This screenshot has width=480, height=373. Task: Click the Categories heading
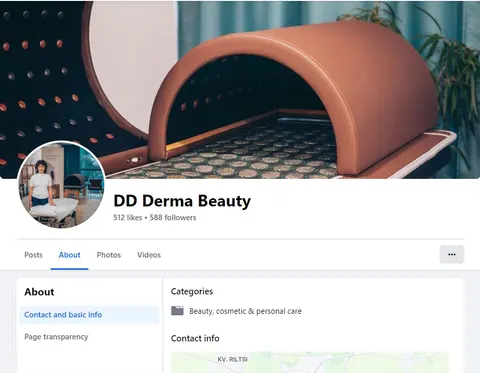[x=192, y=291]
